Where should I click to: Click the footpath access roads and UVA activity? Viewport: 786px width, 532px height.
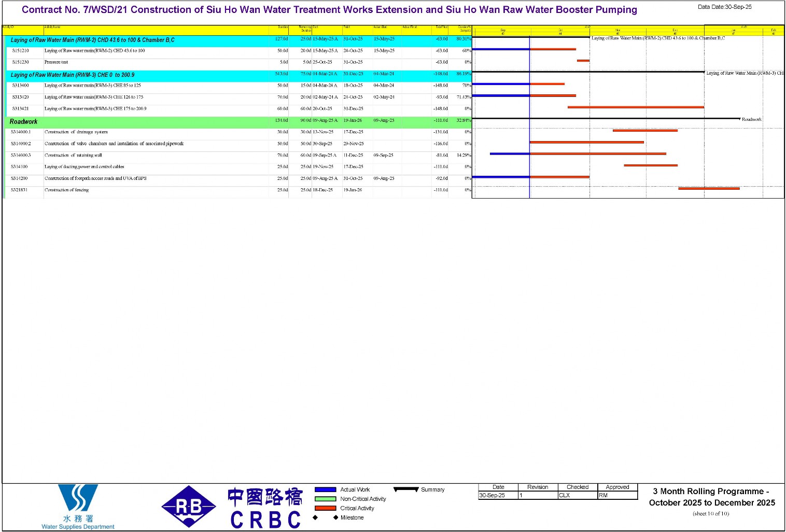point(95,178)
